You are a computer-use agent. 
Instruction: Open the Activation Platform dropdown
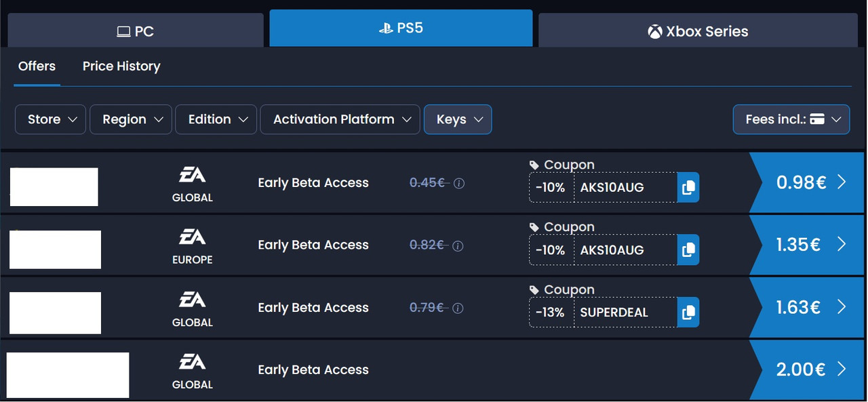(340, 119)
